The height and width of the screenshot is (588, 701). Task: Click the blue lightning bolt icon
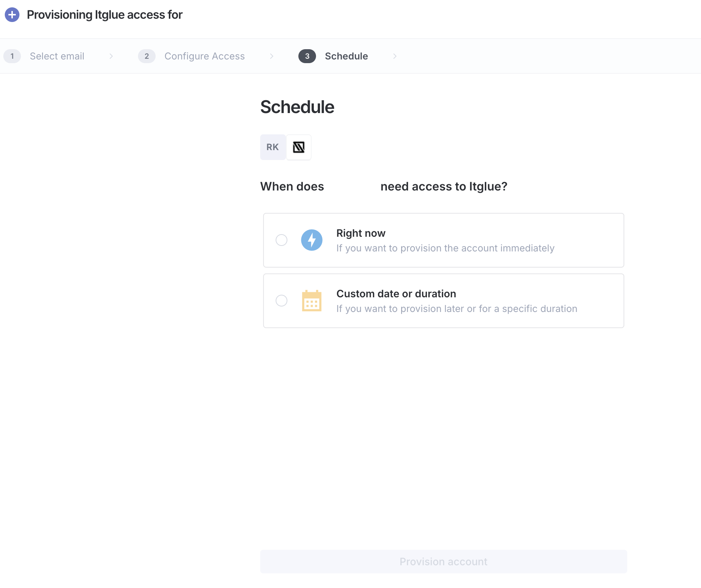pyautogui.click(x=312, y=240)
